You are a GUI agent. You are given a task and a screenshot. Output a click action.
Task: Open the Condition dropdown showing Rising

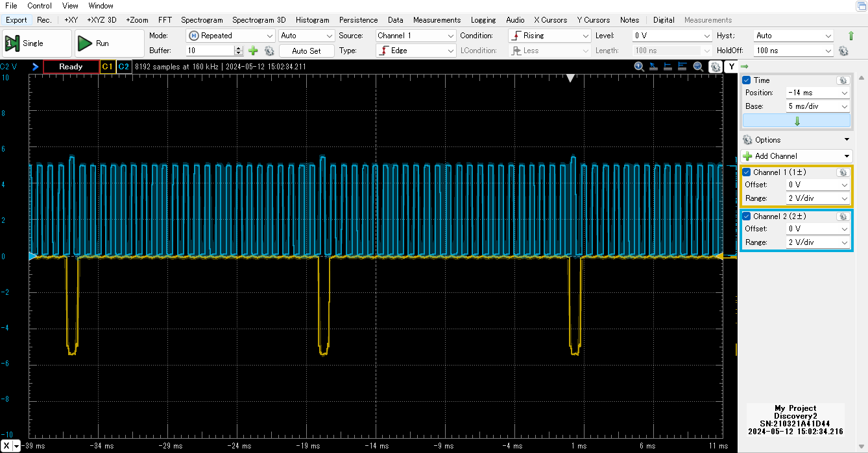click(549, 36)
